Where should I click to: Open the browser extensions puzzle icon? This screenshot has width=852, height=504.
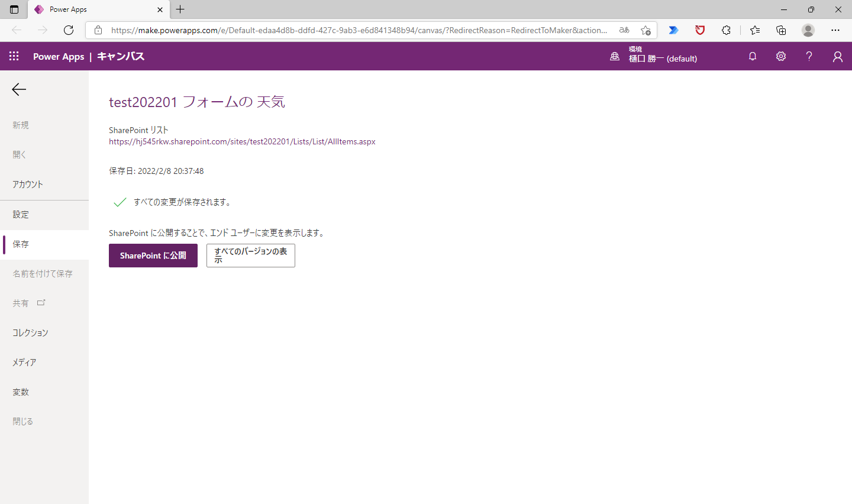click(x=726, y=30)
